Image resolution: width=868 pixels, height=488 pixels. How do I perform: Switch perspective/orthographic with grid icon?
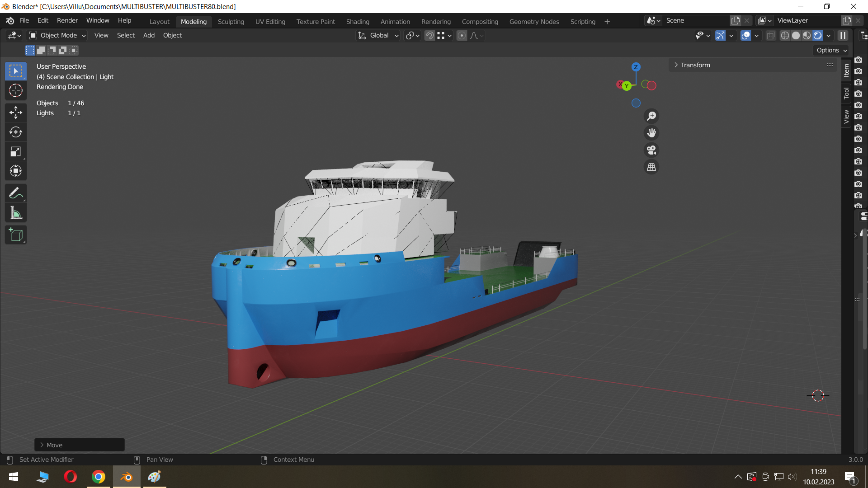pyautogui.click(x=651, y=167)
